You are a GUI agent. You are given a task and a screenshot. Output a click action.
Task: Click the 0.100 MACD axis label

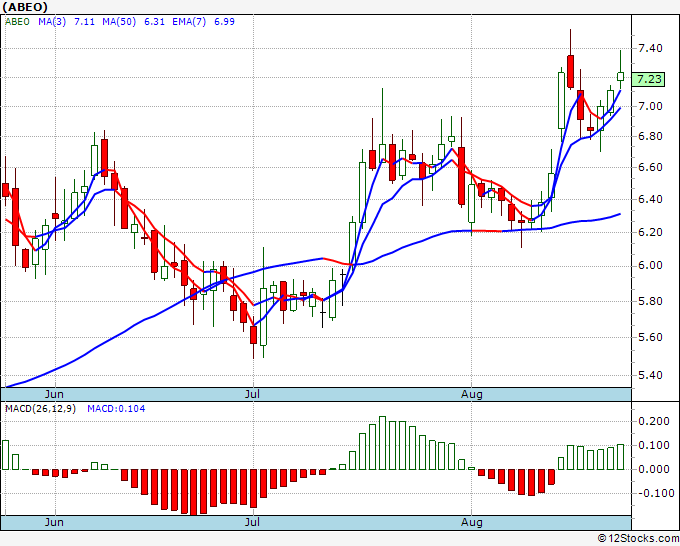pos(654,445)
